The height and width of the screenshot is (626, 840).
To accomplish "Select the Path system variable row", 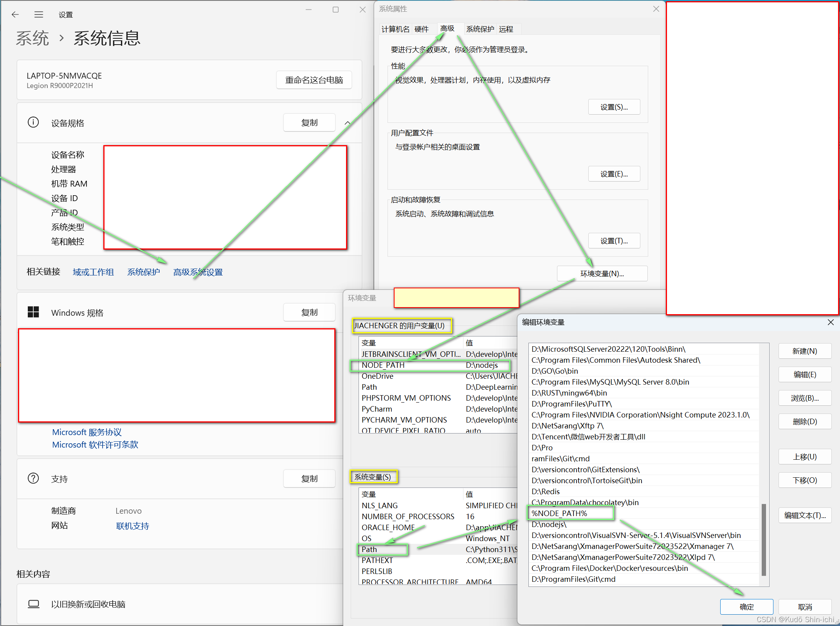I will coord(438,549).
